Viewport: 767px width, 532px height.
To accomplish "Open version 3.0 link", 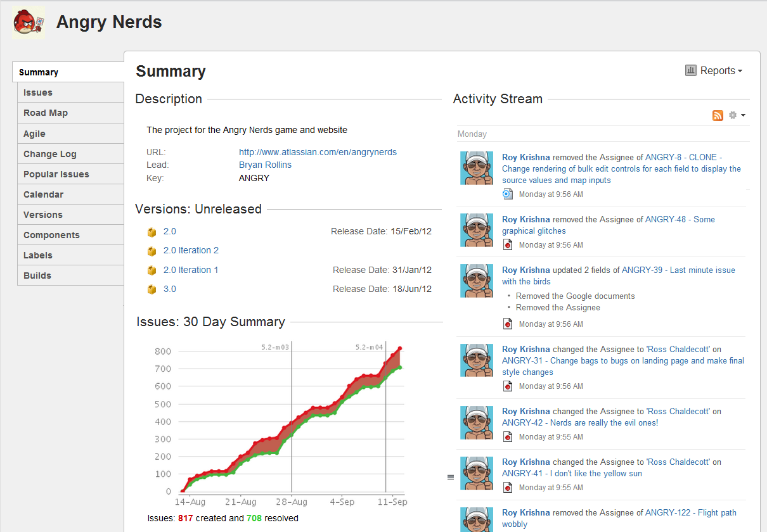I will [x=170, y=289].
